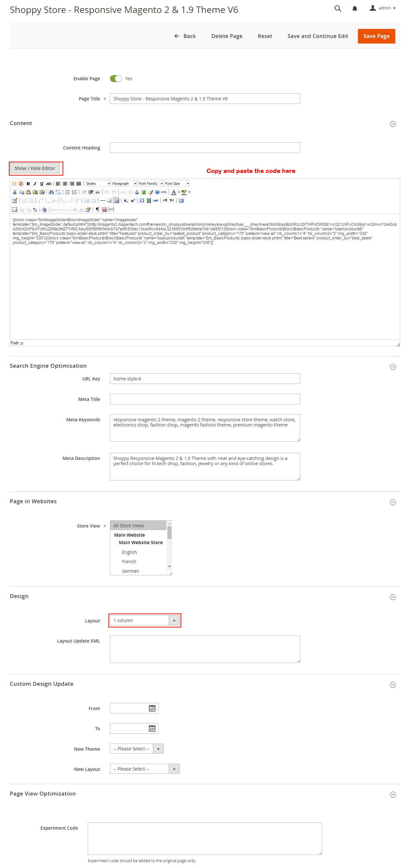Collapse the Search Engine Optimisation section
The width and height of the screenshot is (409, 868).
tap(393, 367)
